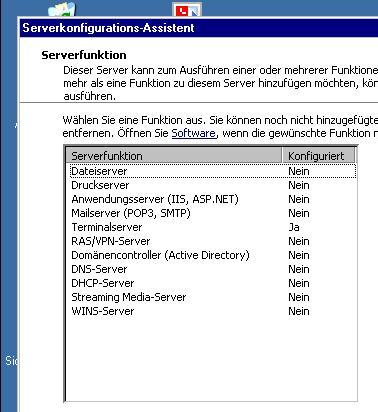Click the 'Ja' value for Terminalserver
378x412 pixels.
294,227
